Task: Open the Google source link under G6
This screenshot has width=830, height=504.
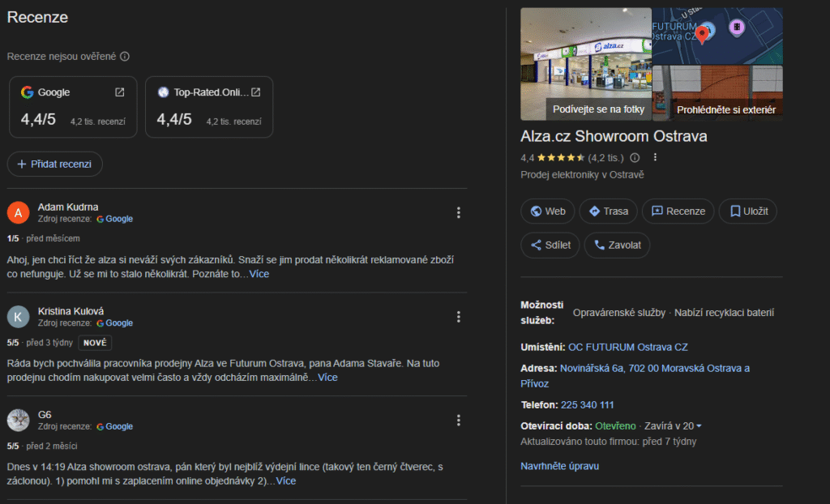Action: pyautogui.click(x=115, y=426)
